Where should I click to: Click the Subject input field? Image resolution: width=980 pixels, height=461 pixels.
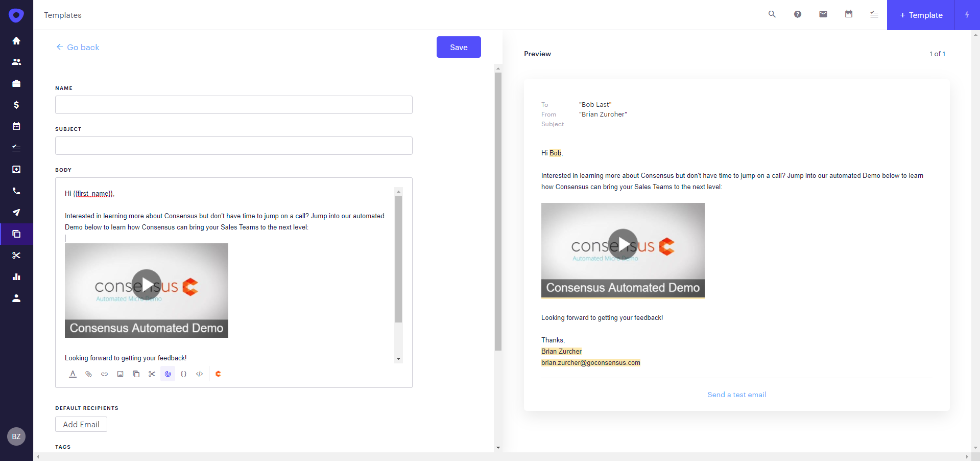click(x=234, y=146)
